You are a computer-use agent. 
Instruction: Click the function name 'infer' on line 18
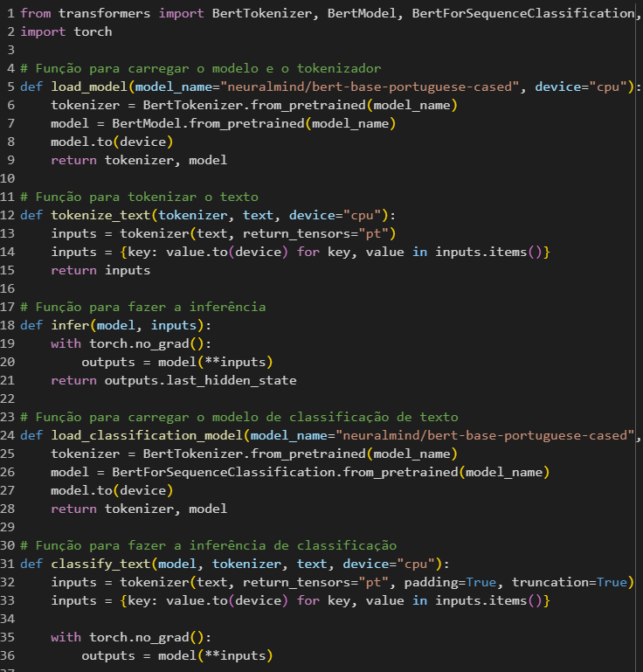click(70, 326)
